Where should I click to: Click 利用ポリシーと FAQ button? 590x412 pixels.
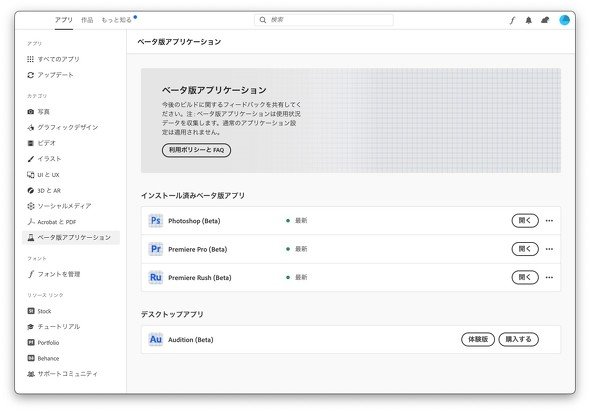196,150
